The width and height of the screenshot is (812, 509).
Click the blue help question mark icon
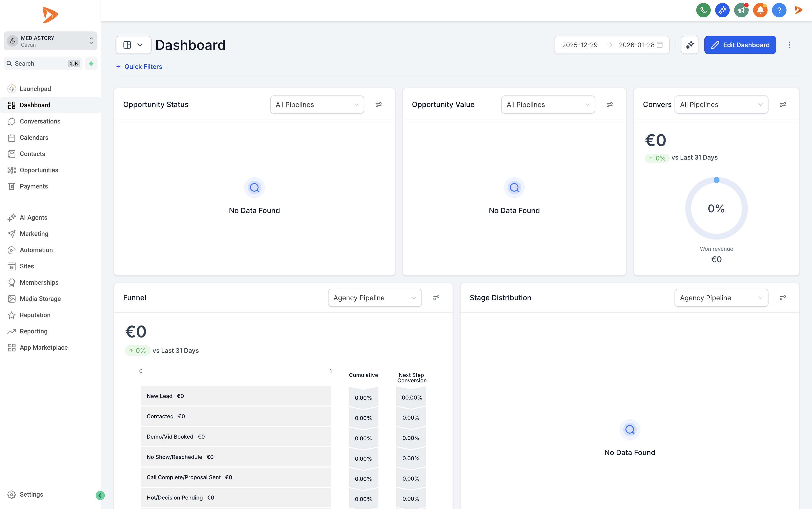[x=779, y=10]
